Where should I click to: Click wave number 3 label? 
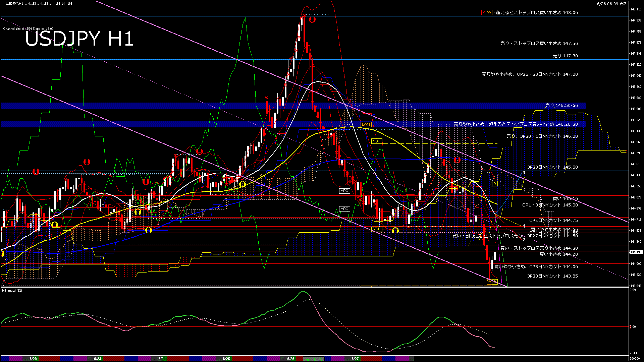point(524,173)
